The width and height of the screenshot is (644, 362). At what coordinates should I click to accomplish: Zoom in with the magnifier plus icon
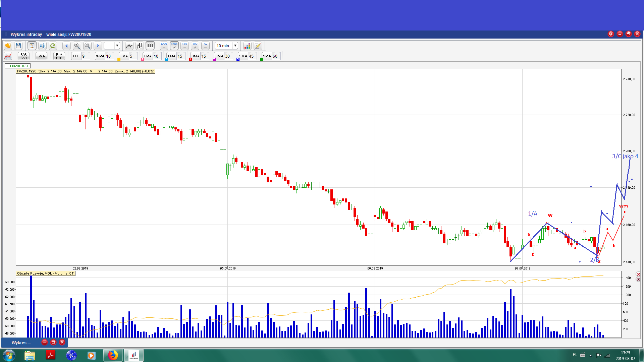[77, 46]
